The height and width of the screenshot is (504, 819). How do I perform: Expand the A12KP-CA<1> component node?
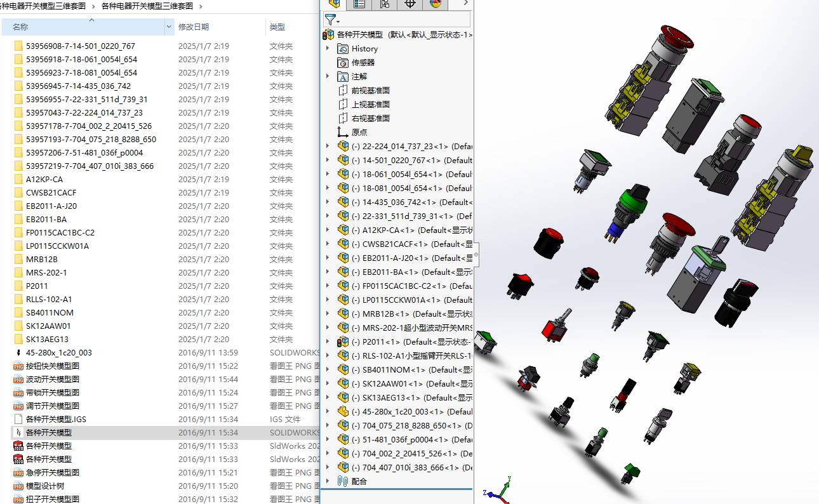tap(328, 230)
